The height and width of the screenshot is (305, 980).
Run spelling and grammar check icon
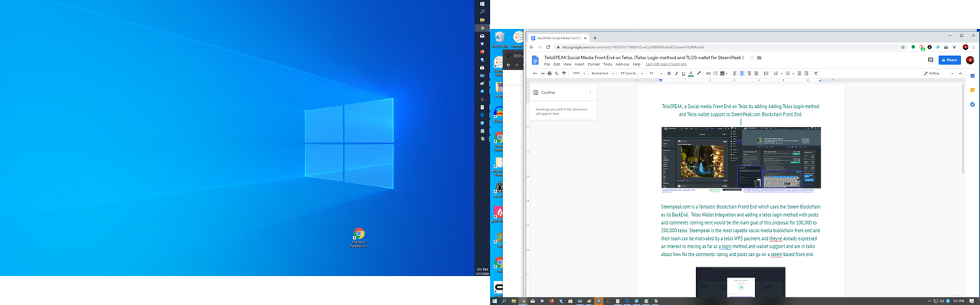(x=557, y=73)
